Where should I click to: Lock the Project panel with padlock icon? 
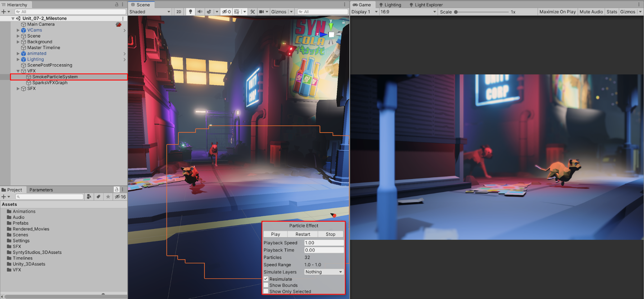(117, 190)
